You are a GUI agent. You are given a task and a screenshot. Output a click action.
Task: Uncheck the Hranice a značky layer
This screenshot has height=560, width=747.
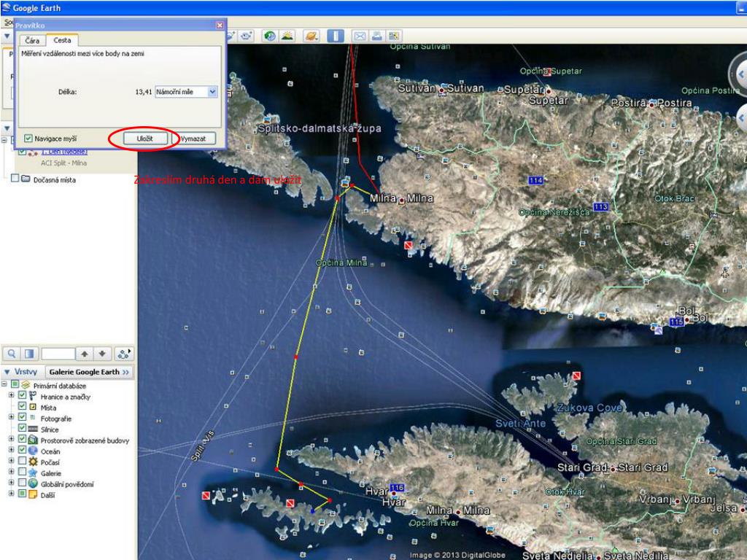22,395
